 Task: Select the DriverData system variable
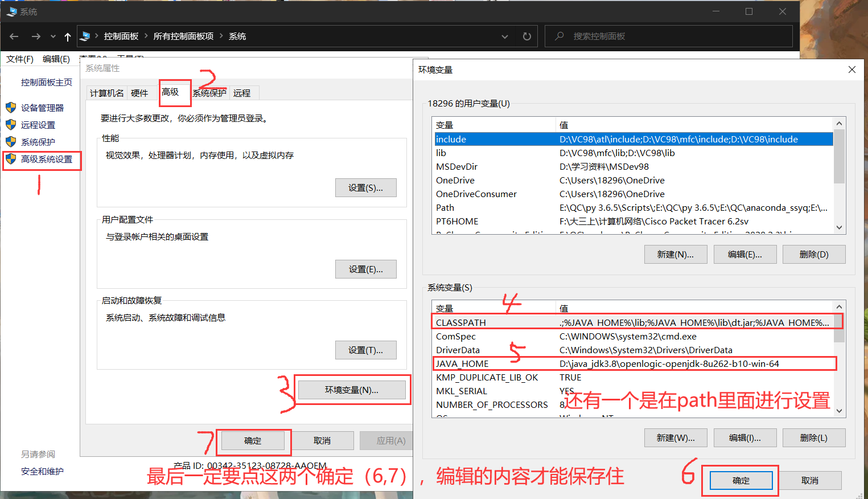[633, 350]
